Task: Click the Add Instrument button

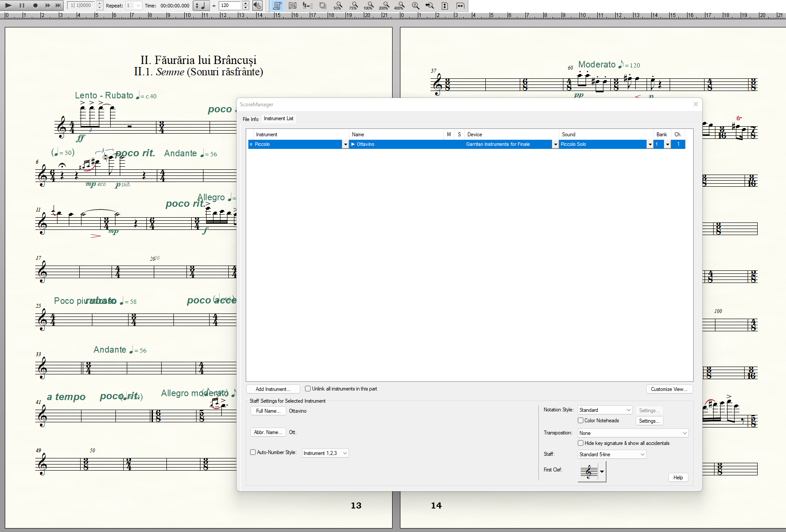Action: 273,389
